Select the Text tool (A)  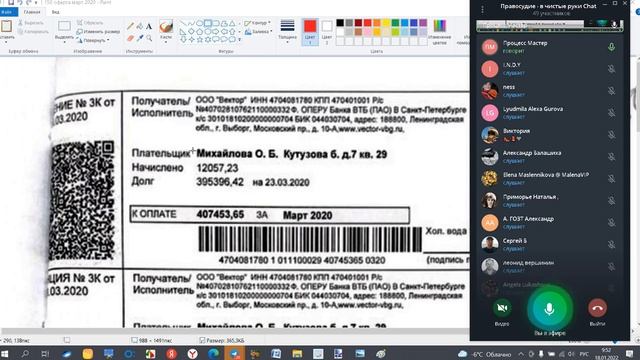click(x=149, y=27)
